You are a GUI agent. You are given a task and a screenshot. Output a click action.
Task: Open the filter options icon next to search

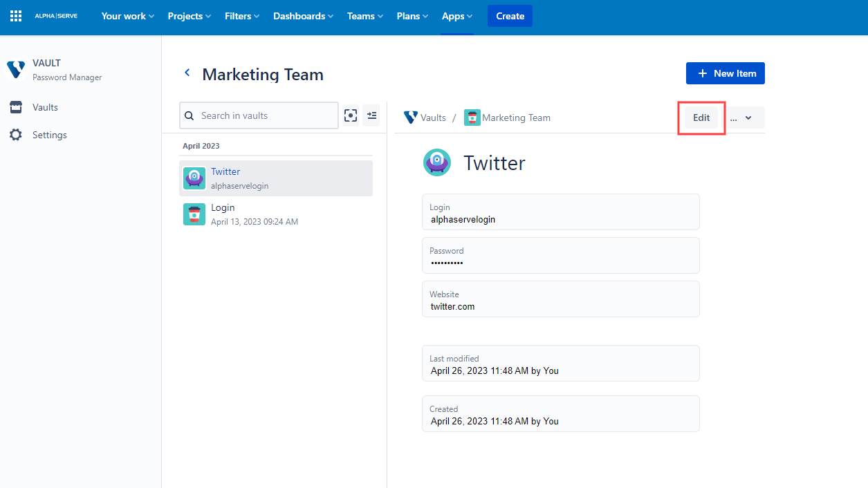(371, 115)
